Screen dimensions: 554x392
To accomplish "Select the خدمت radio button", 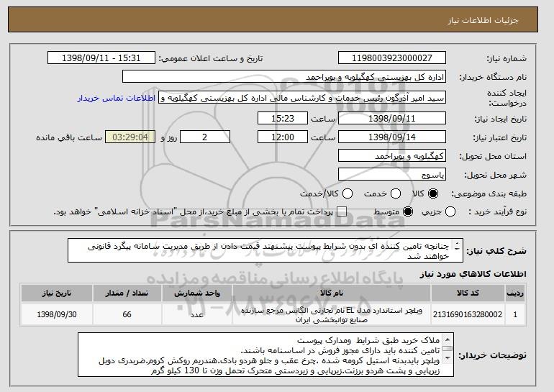I will 396,193.
